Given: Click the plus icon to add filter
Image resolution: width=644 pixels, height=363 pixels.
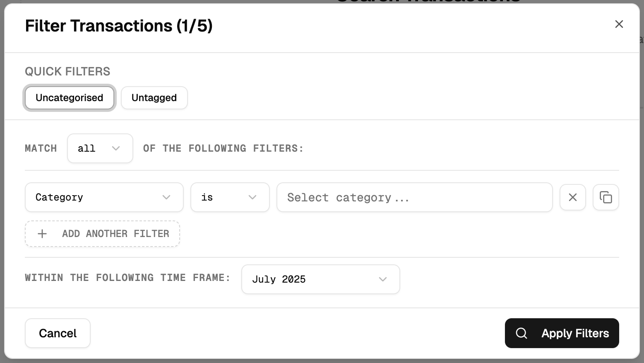Looking at the screenshot, I should pyautogui.click(x=42, y=234).
